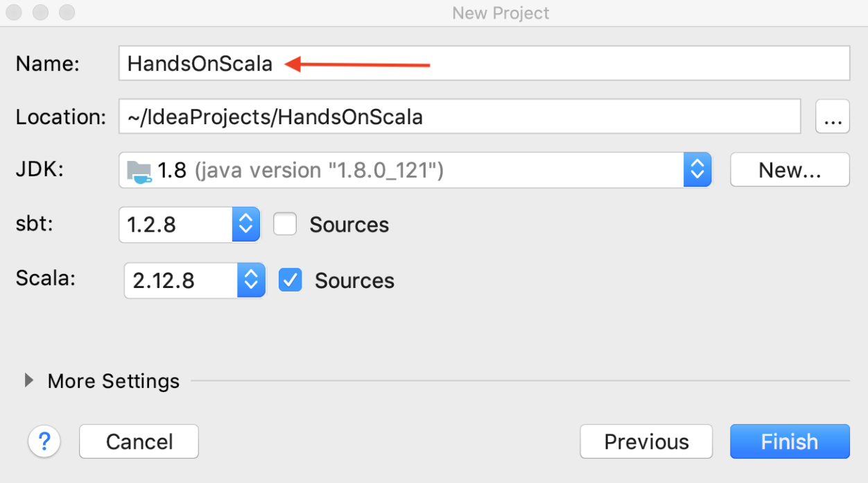
Task: Go back with the Previous button
Action: click(646, 441)
